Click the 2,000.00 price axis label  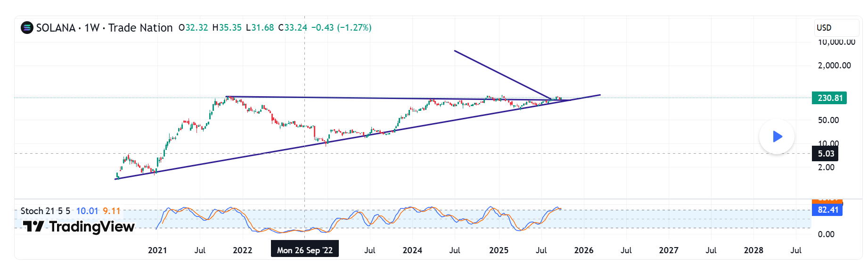[834, 66]
